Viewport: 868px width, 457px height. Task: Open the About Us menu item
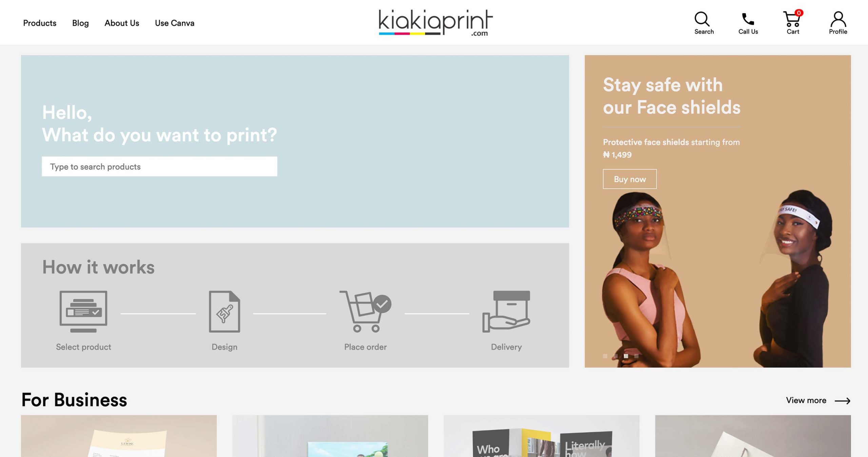pyautogui.click(x=122, y=23)
